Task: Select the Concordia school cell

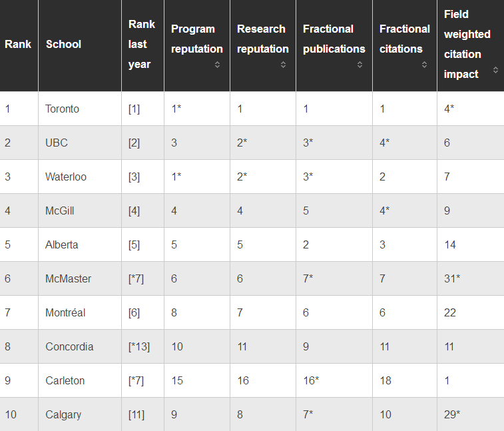Action: [80, 346]
